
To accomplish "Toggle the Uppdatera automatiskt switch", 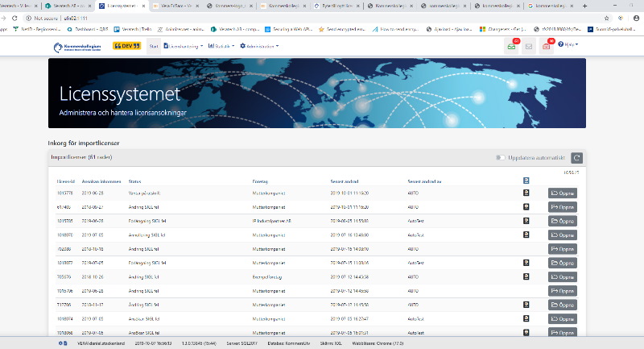I will click(501, 158).
